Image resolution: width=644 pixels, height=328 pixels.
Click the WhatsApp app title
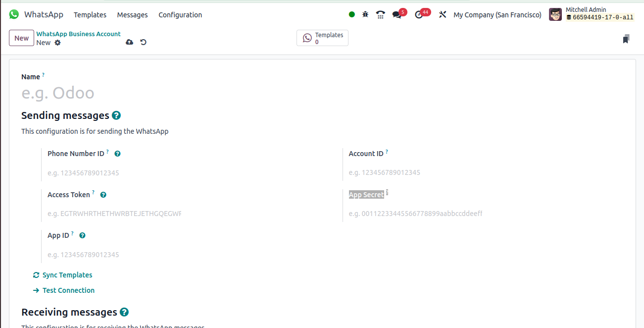pos(44,14)
